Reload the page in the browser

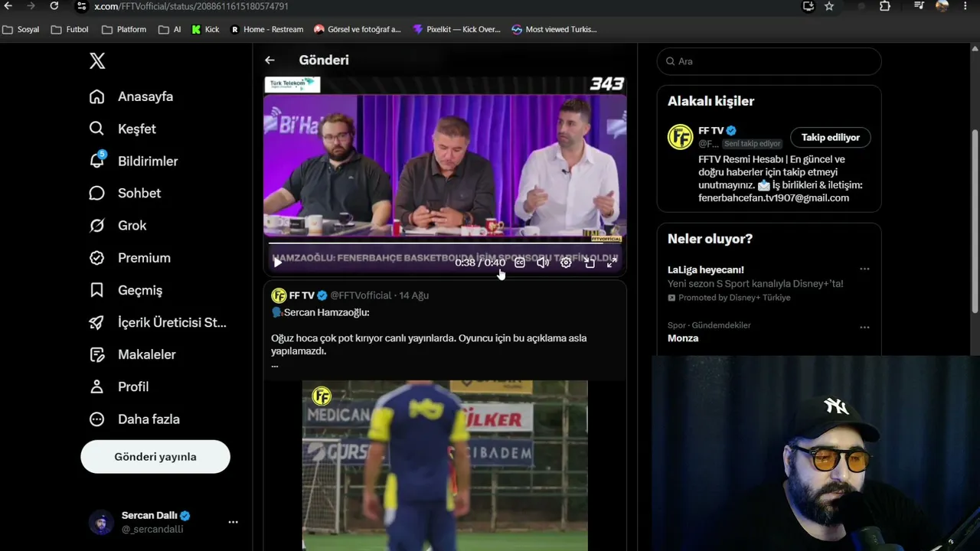[x=54, y=6]
